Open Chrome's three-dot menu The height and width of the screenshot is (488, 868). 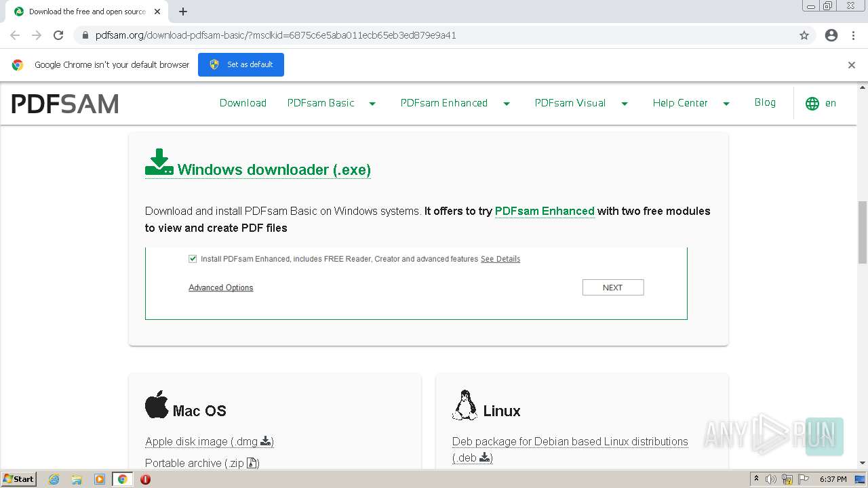coord(853,35)
